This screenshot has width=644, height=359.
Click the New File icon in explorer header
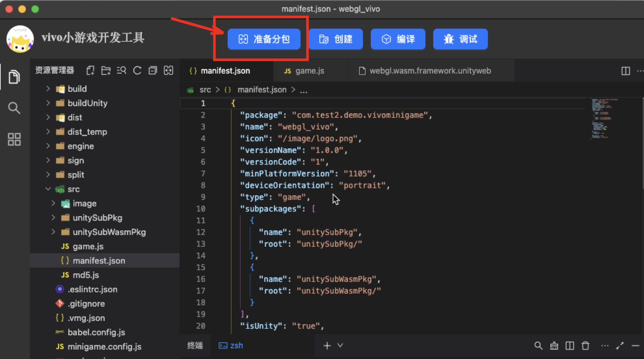tap(90, 70)
